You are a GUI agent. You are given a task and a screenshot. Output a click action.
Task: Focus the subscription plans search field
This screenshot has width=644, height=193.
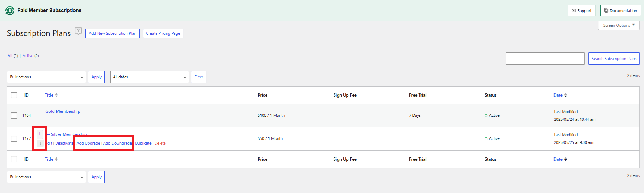[545, 59]
